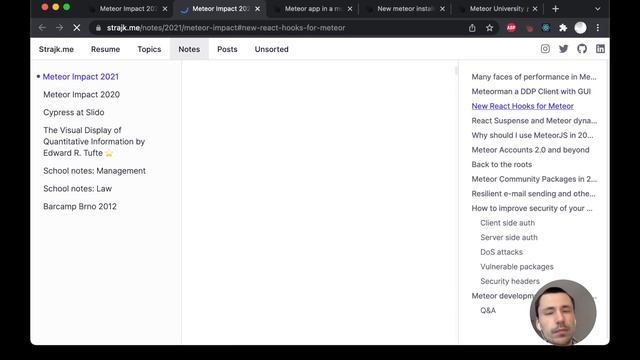This screenshot has height=360, width=640.
Task: Bookmark this page with the star icon
Action: [x=489, y=28]
